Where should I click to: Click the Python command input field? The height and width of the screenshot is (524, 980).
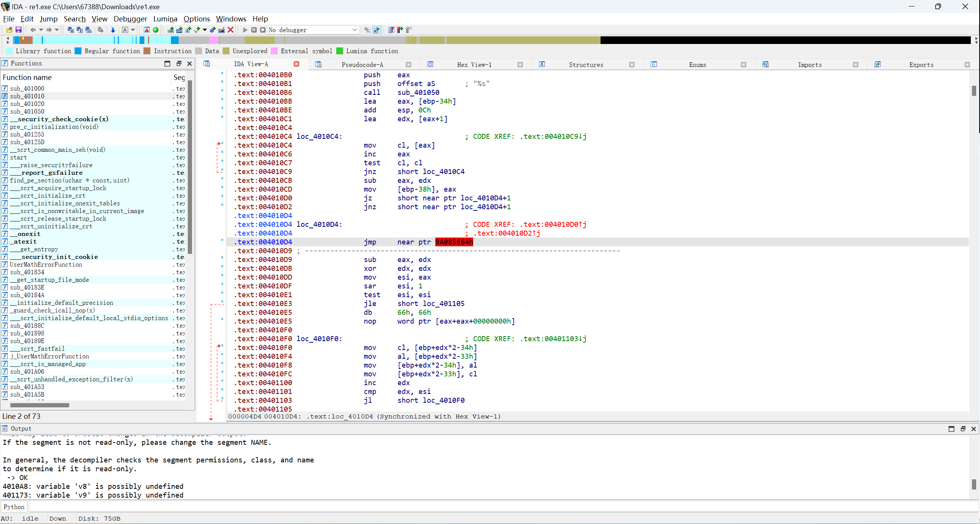(x=503, y=507)
